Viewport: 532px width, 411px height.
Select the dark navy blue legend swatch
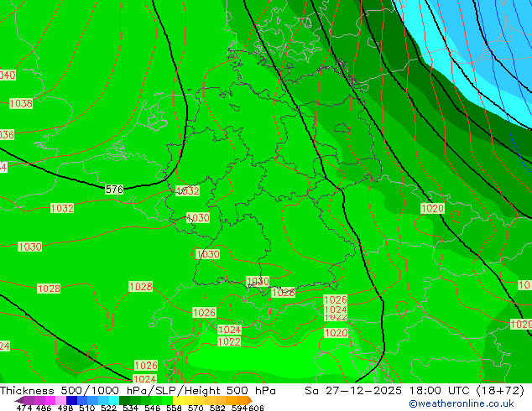point(71,400)
